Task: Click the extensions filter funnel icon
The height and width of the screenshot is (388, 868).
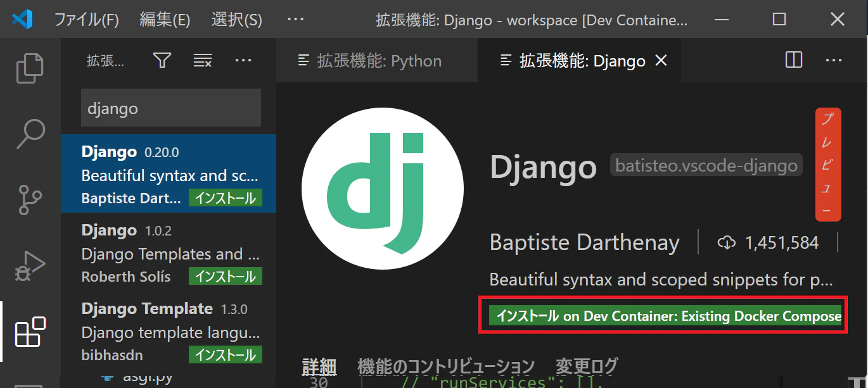Action: (162, 61)
